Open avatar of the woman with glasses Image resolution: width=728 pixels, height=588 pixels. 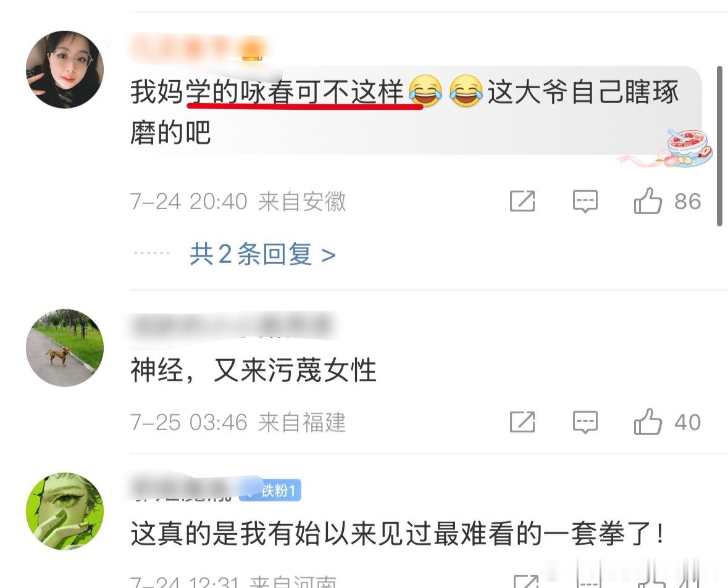coord(65,70)
